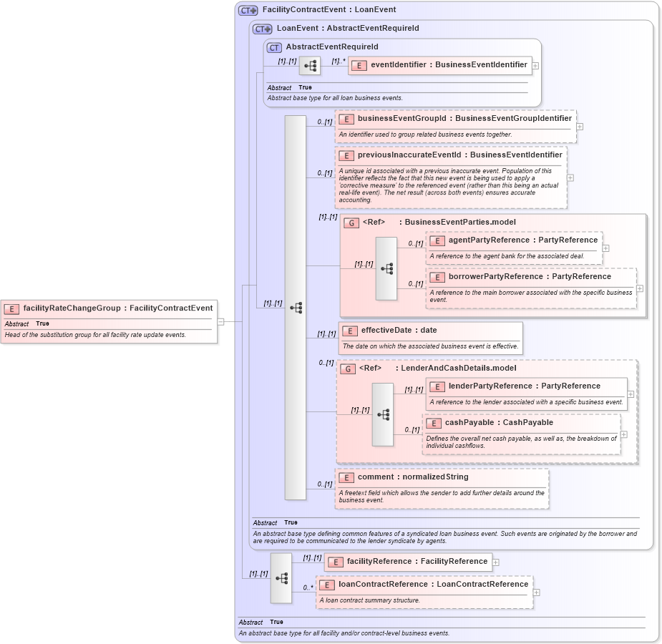Click the E icon of effectiveDate element
The width and height of the screenshot is (662, 644).
point(349,331)
